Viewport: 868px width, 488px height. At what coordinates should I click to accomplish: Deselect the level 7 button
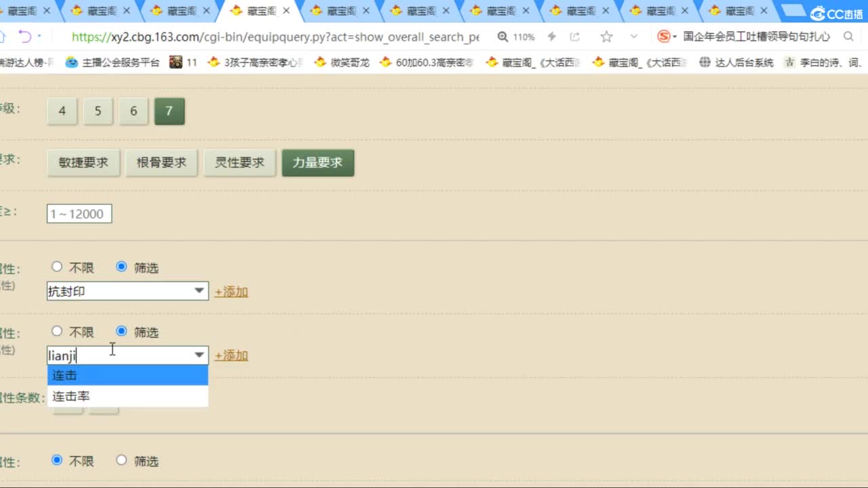pos(170,111)
